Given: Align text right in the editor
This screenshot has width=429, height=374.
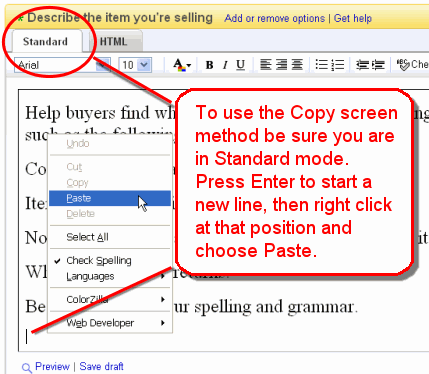Looking at the screenshot, I should tap(282, 64).
